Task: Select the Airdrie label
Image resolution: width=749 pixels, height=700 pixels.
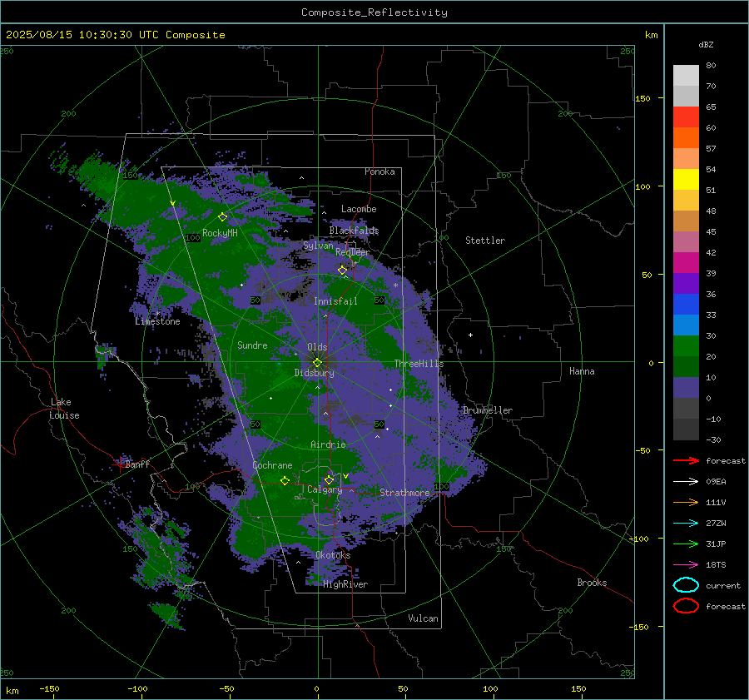Action: (x=328, y=444)
